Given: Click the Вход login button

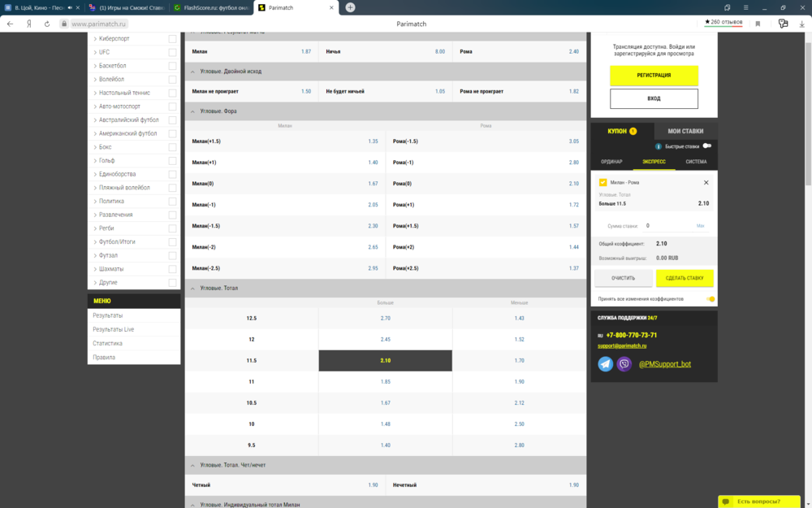Looking at the screenshot, I should pos(654,98).
